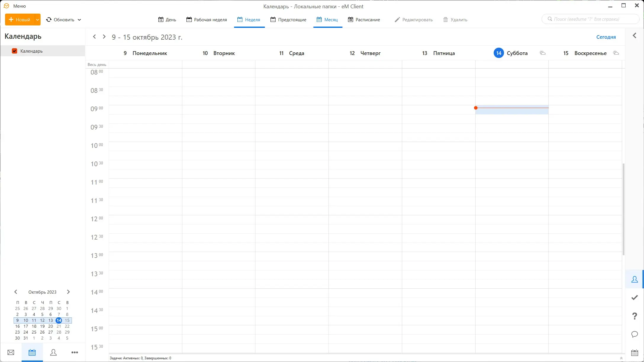
Task: Click the vertical scrollbar of calendar grid
Action: pyautogui.click(x=623, y=209)
